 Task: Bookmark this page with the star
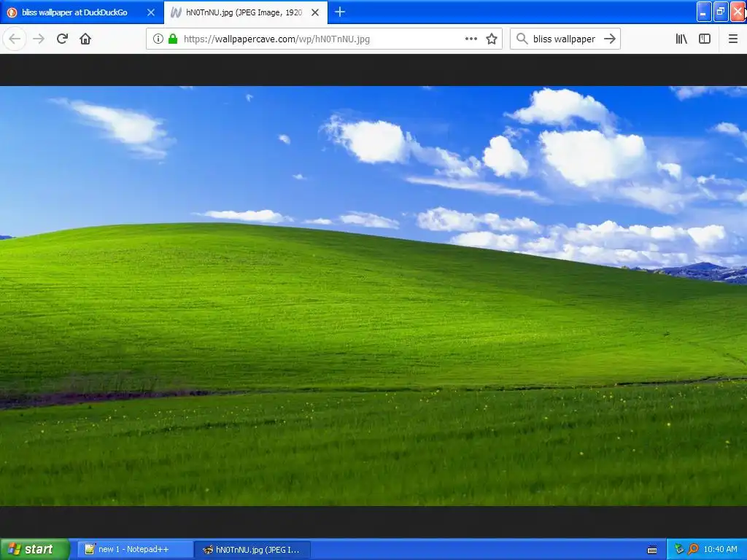click(492, 39)
